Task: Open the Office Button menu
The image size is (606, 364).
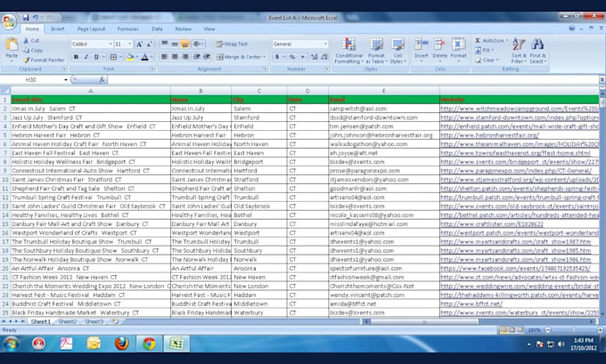Action: pyautogui.click(x=9, y=22)
